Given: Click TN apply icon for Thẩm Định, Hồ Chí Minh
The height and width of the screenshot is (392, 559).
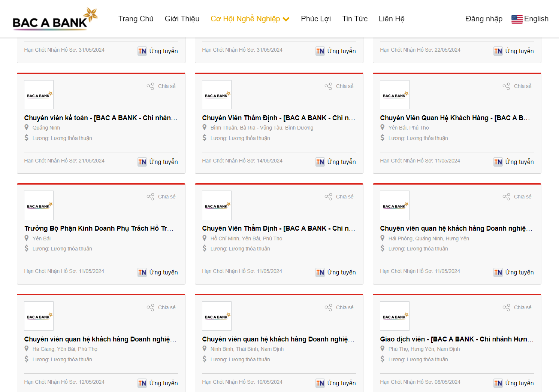Looking at the screenshot, I should tap(320, 272).
